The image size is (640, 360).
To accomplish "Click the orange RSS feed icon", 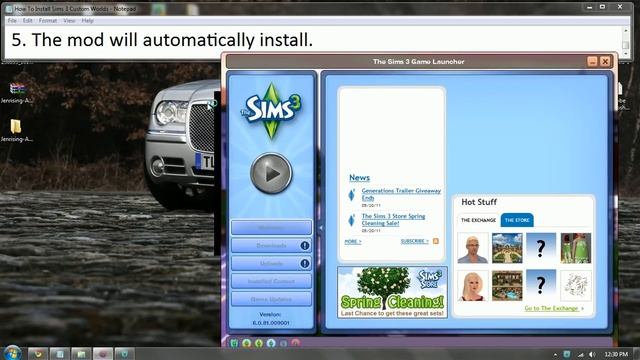I will [x=436, y=241].
